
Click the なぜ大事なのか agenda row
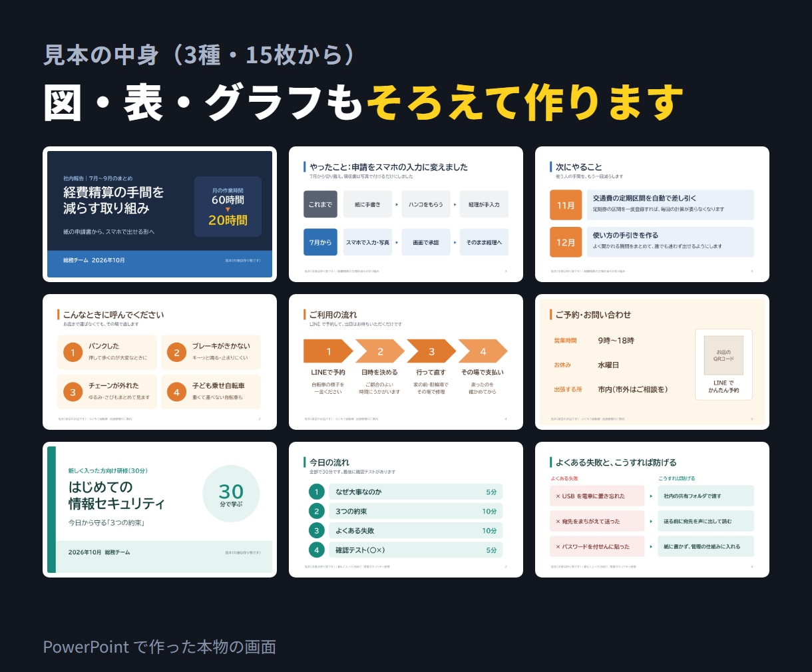click(x=416, y=492)
